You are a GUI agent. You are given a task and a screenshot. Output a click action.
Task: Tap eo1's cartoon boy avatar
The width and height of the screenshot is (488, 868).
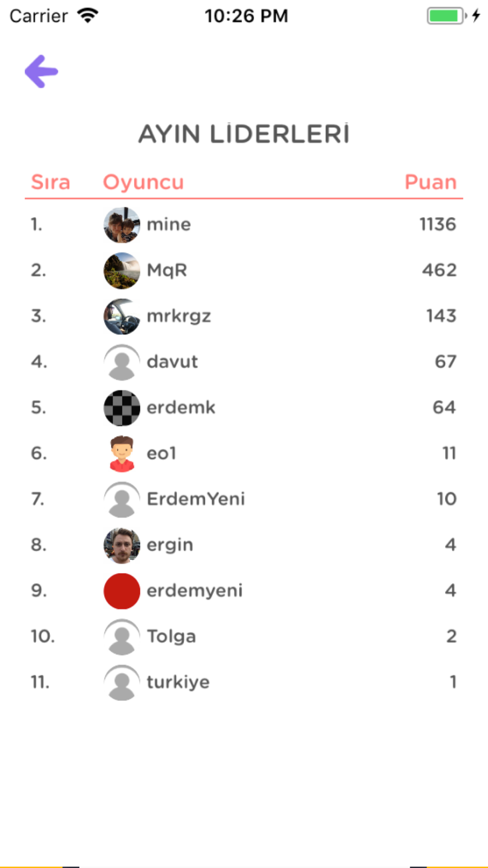coord(122,454)
